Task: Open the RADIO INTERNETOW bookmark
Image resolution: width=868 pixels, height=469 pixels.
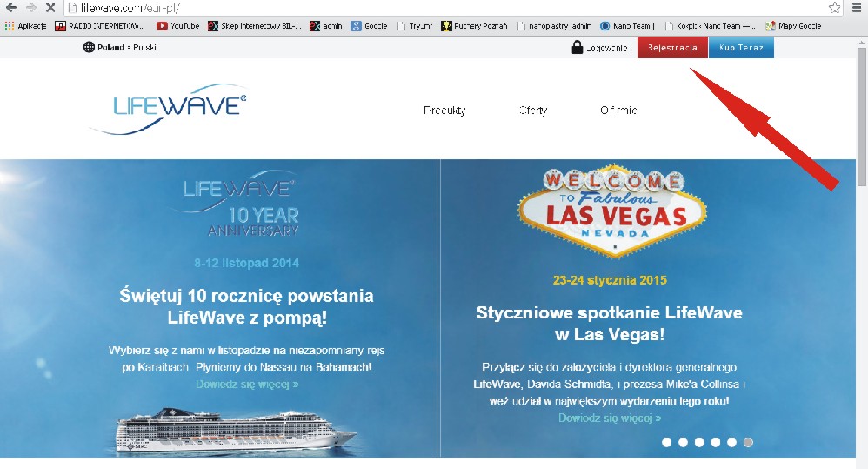Action: coord(99,26)
